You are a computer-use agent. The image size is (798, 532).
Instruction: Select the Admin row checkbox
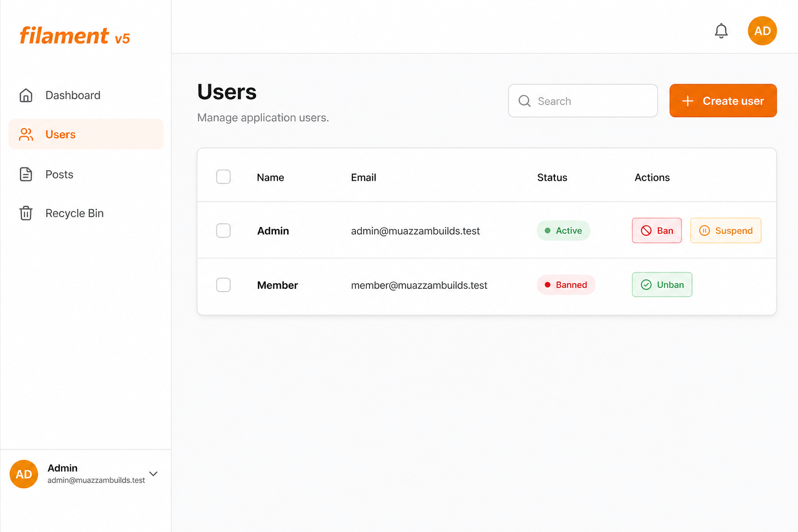point(223,231)
